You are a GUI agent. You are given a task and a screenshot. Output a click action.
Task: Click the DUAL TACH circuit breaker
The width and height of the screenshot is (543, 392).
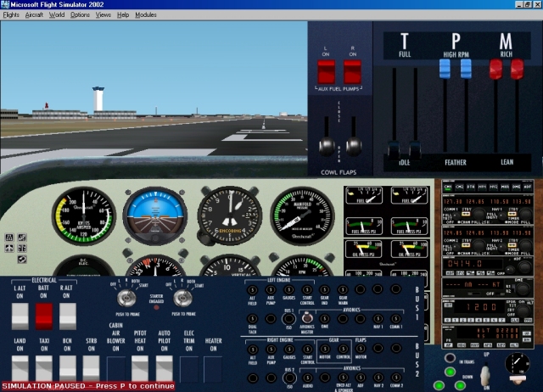tap(253, 318)
